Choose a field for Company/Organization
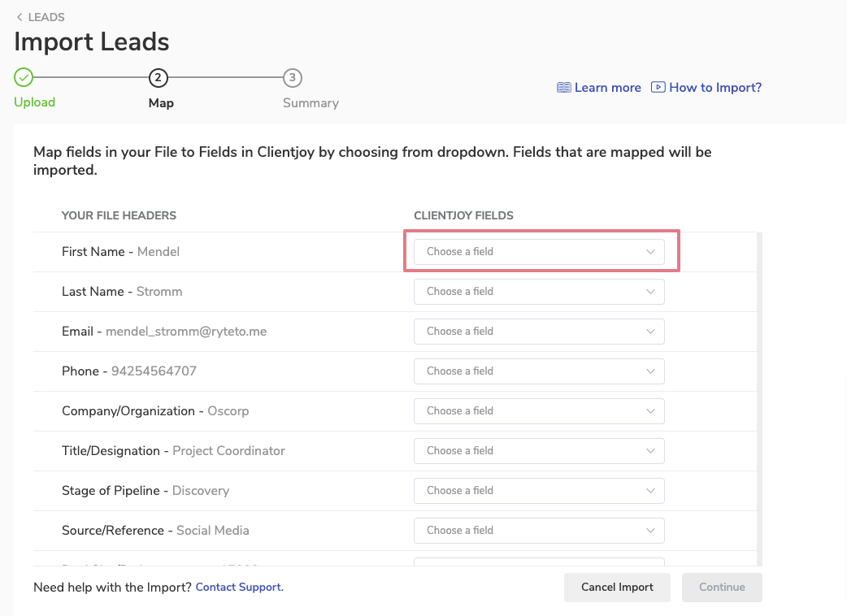The image size is (847, 616). tap(539, 411)
